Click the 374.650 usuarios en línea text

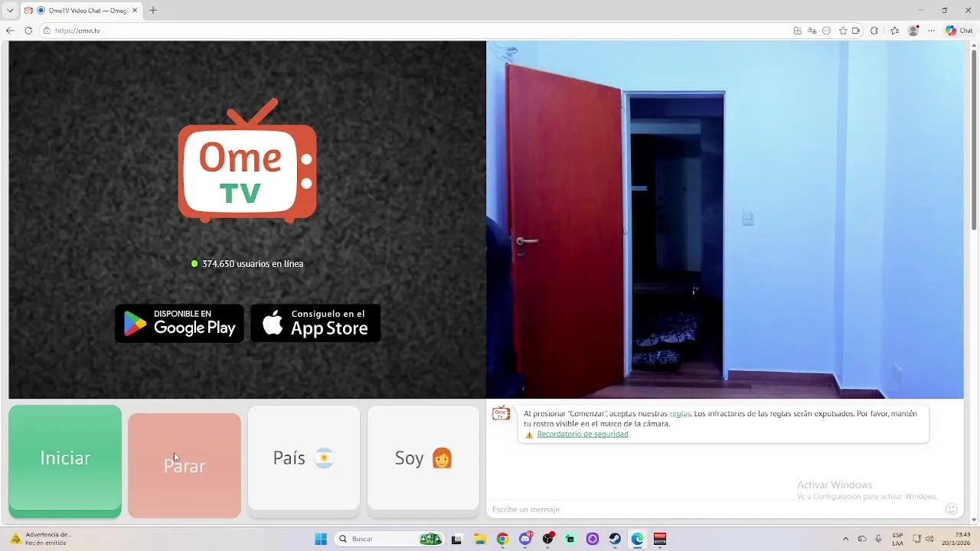click(x=253, y=263)
